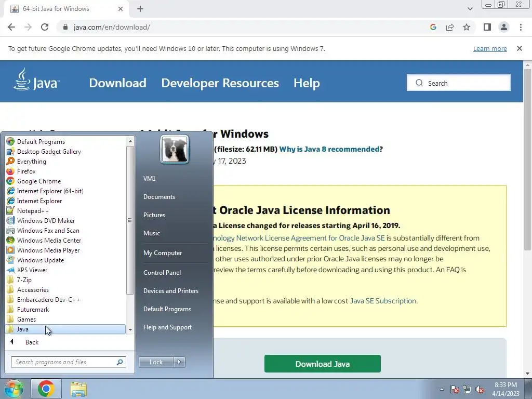Image resolution: width=532 pixels, height=399 pixels.
Task: Open Help and Support
Action: coord(168,327)
